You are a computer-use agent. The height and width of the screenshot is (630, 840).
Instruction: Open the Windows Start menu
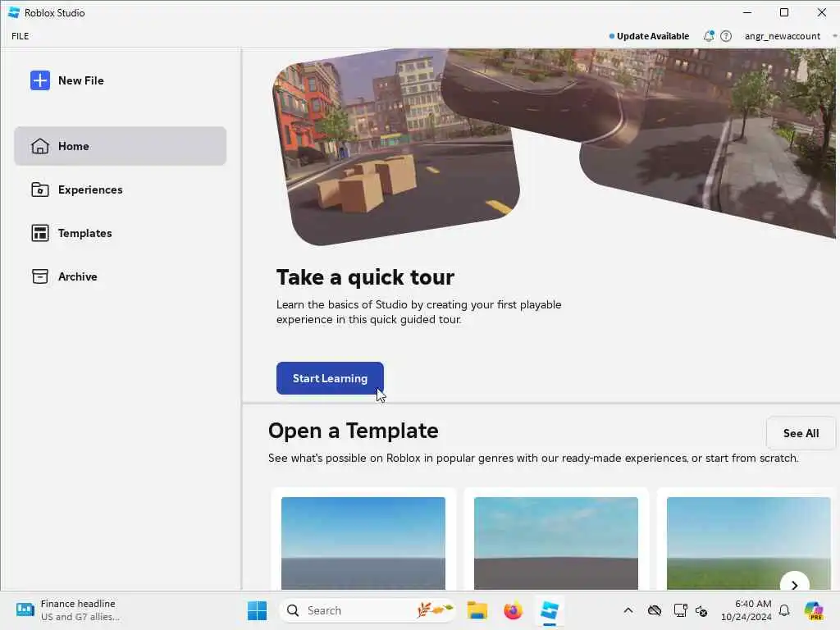257,610
